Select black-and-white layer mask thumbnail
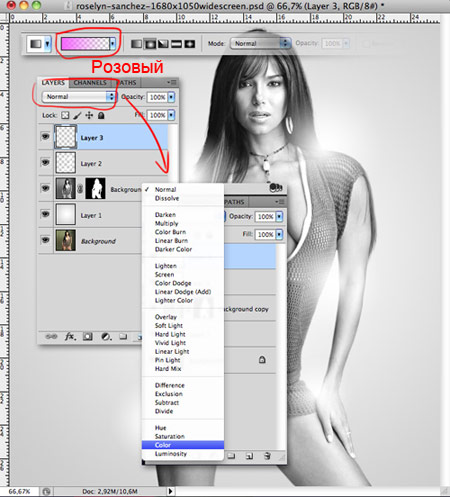The height and width of the screenshot is (497, 450). pyautogui.click(x=95, y=188)
